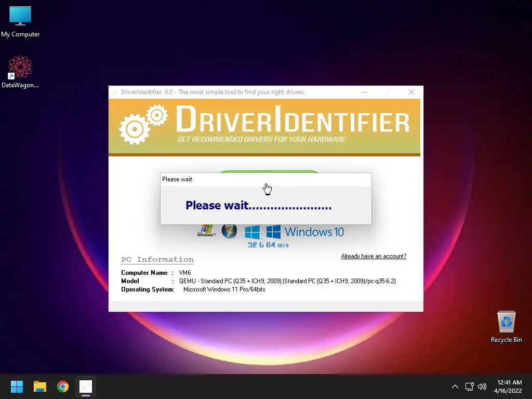532x399 pixels.
Task: Click the "Operating System:" label
Action: pyautogui.click(x=148, y=289)
